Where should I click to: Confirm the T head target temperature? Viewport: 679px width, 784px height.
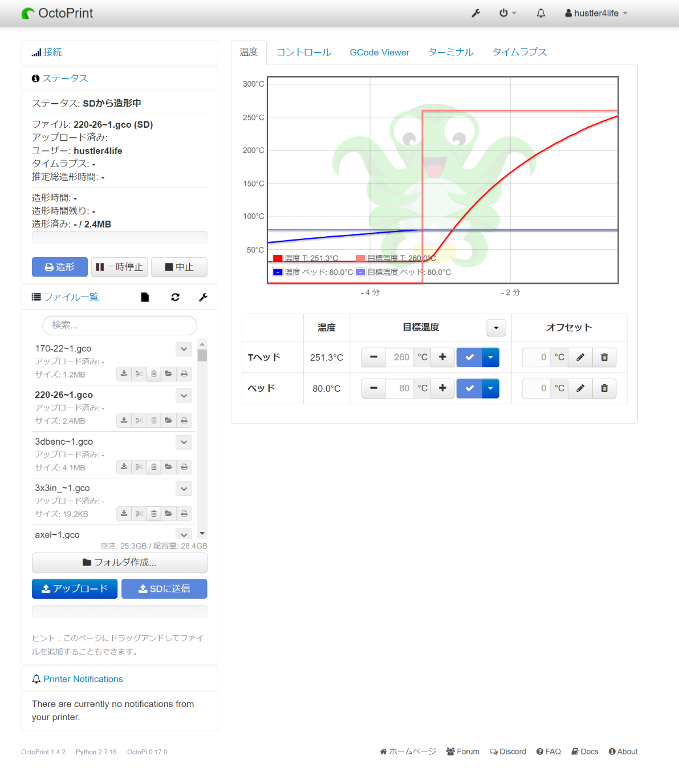coord(469,358)
